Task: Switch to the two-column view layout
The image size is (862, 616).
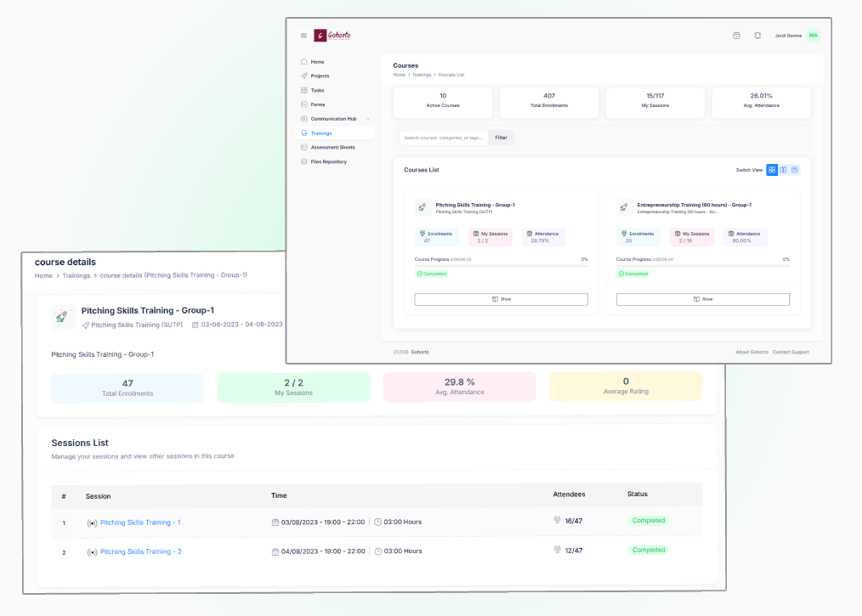Action: click(x=783, y=170)
